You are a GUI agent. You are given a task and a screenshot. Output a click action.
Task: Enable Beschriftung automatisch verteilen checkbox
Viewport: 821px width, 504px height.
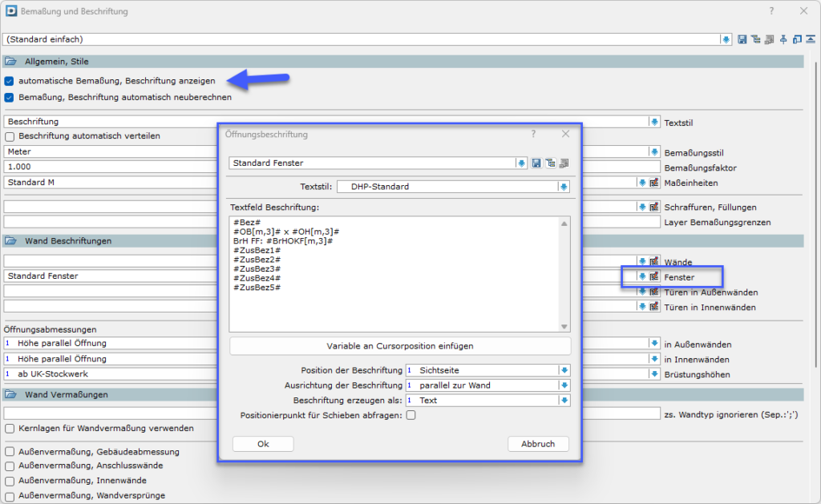click(10, 136)
